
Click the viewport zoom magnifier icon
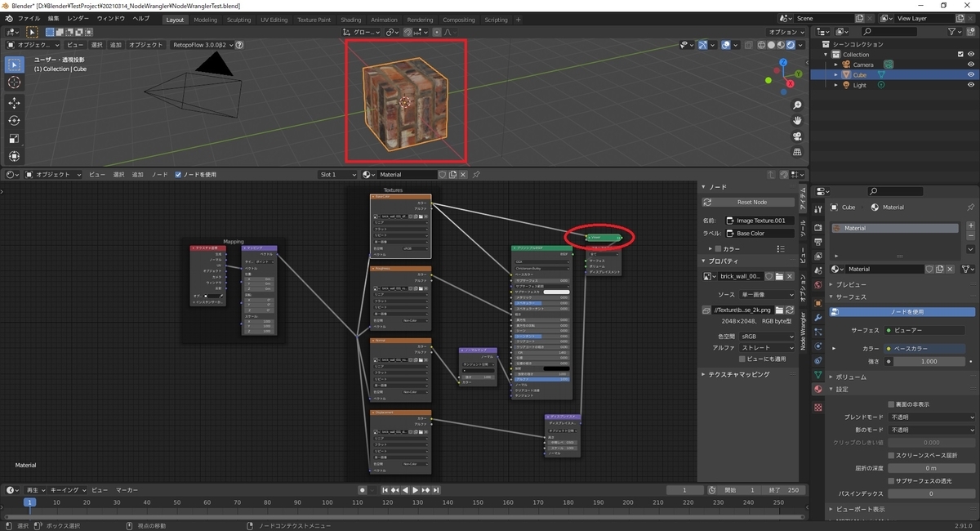pyautogui.click(x=797, y=104)
